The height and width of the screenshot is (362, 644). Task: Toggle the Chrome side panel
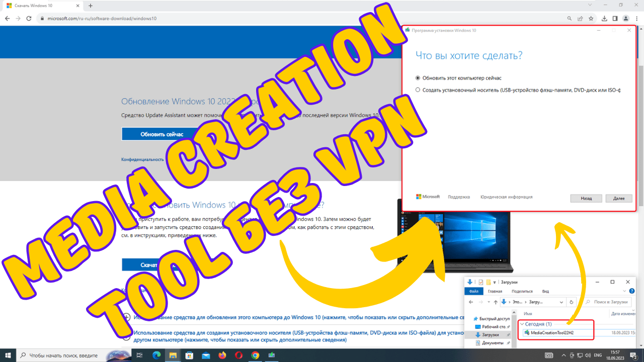tap(615, 18)
